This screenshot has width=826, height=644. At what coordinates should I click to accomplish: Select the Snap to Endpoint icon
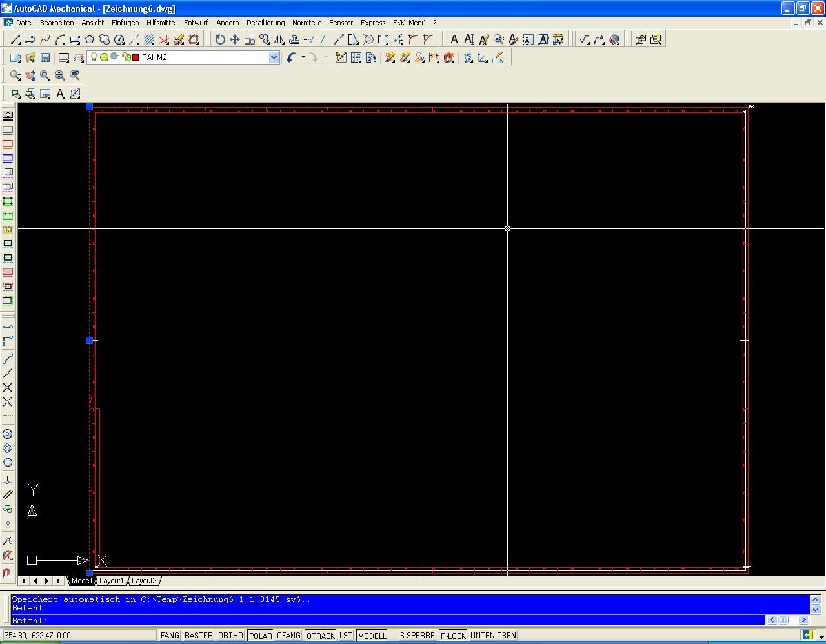[x=8, y=359]
